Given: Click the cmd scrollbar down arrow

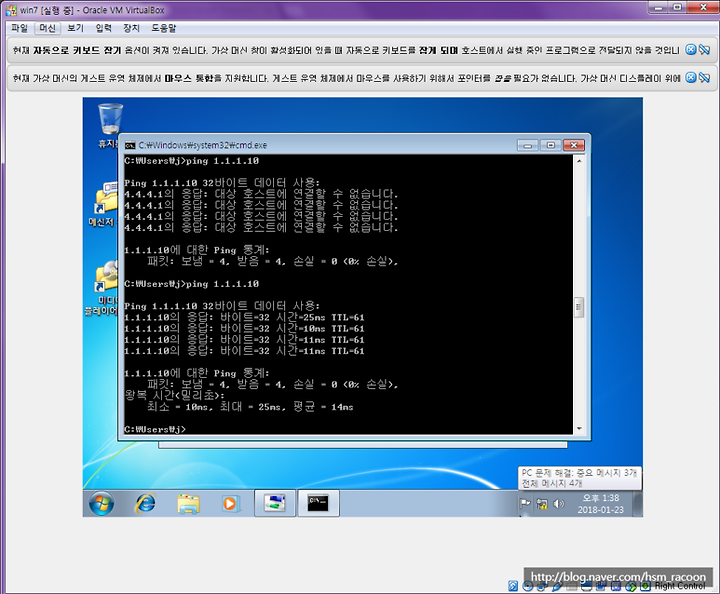Looking at the screenshot, I should point(579,428).
